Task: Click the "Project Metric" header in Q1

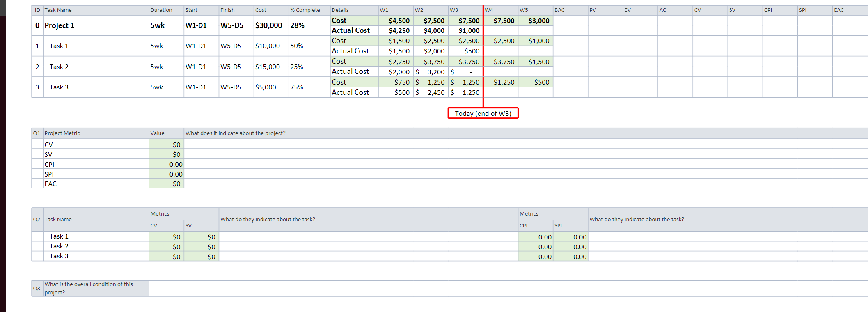Action: [96, 133]
